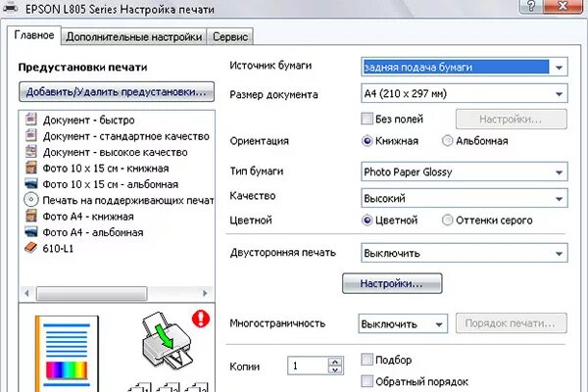Select 'Альбомная' orientation
588x392 pixels.
click(447, 141)
